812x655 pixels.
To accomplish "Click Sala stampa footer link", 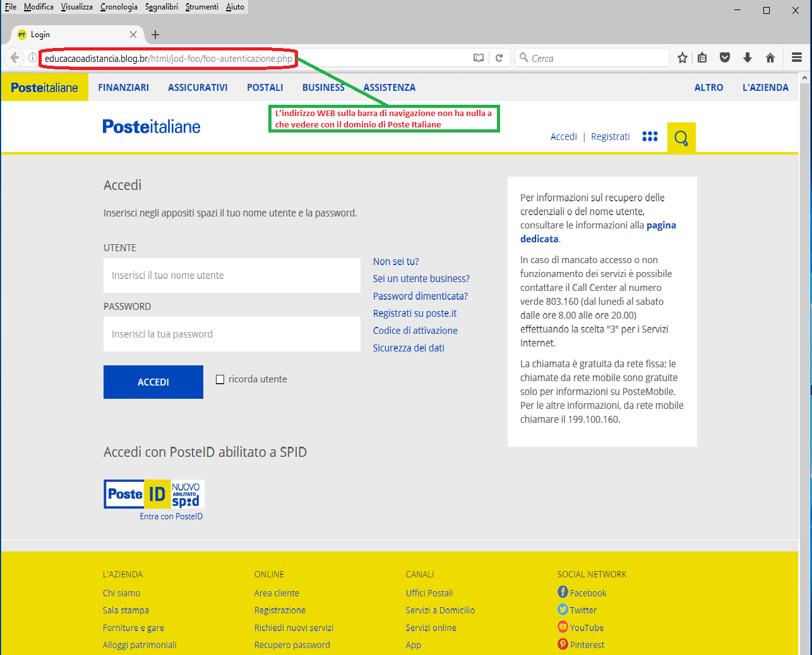I will coord(126,610).
